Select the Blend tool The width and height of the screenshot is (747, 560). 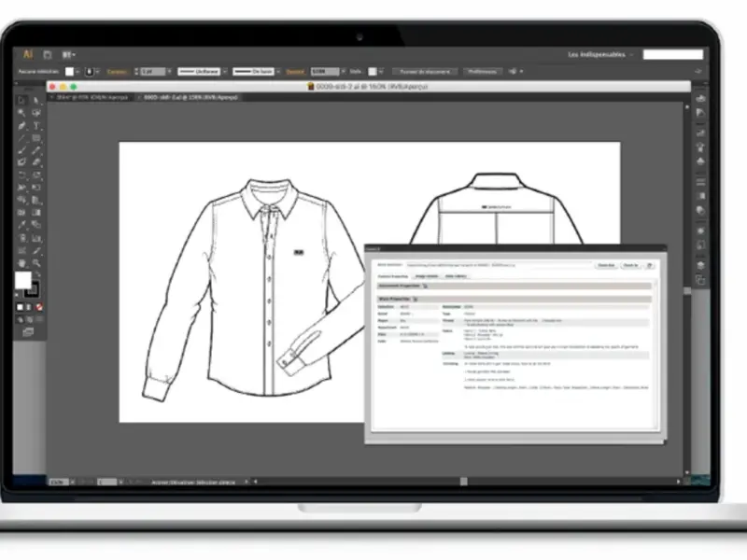tap(36, 225)
